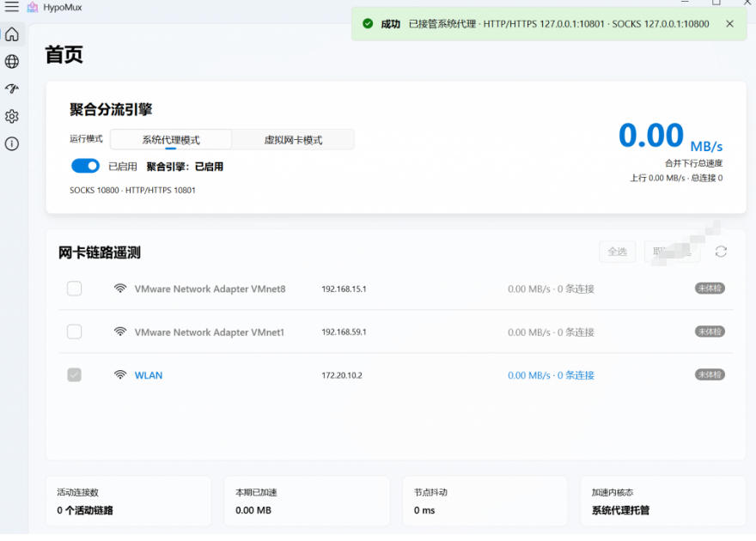Click the 全选 select-all button
This screenshot has height=541, width=756.
coord(617,252)
